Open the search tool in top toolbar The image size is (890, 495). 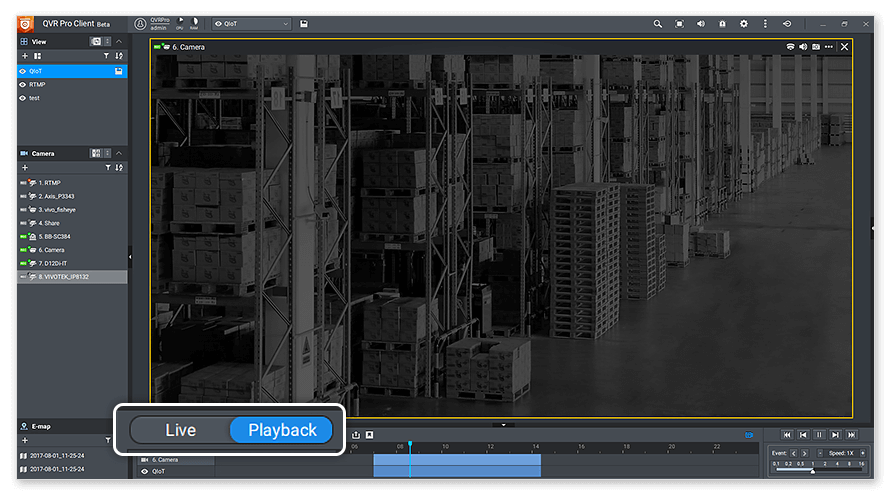657,23
